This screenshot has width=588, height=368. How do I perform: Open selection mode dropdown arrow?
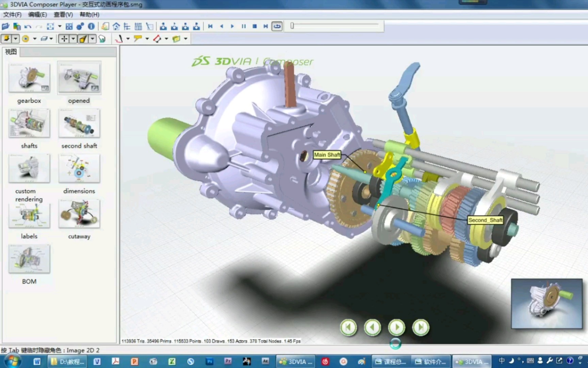click(x=15, y=39)
